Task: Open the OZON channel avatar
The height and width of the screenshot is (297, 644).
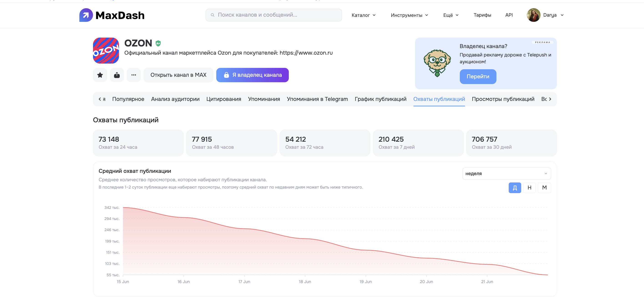Action: click(x=106, y=51)
